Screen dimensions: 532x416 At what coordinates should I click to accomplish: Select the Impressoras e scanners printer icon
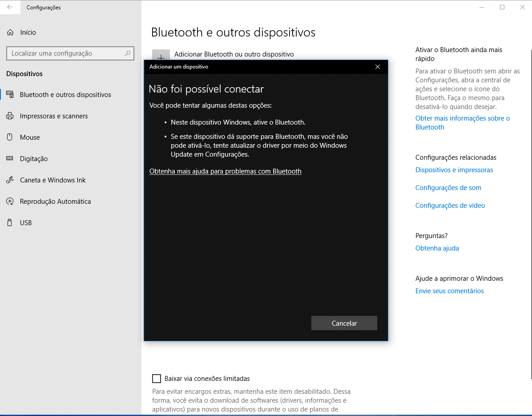point(10,116)
